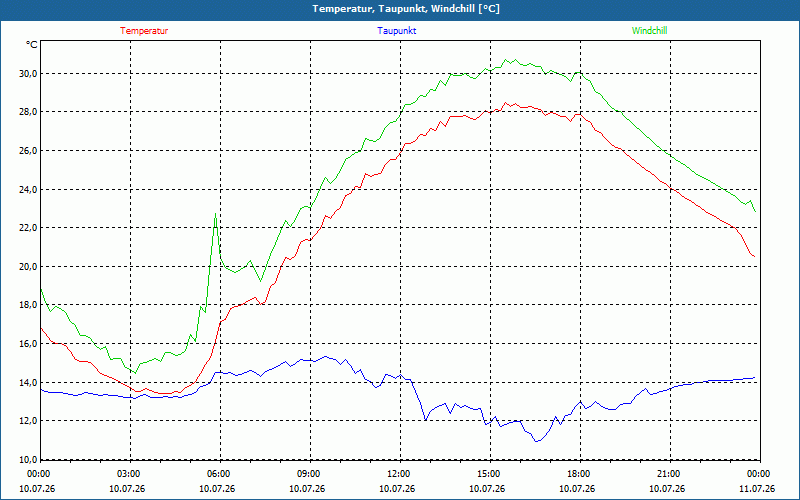The width and height of the screenshot is (800, 500).
Task: Click the 11.07.26 date label
Action: point(757,488)
